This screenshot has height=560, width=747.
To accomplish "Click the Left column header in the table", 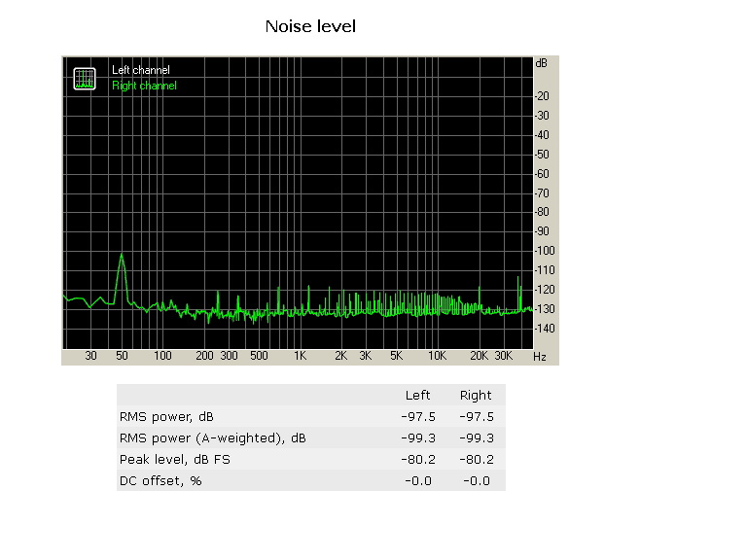I will click(x=417, y=396).
